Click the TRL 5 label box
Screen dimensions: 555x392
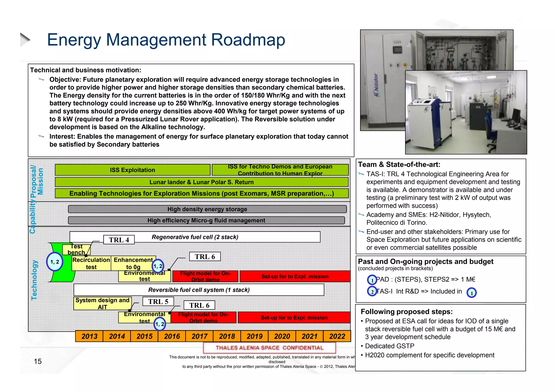pos(158,302)
